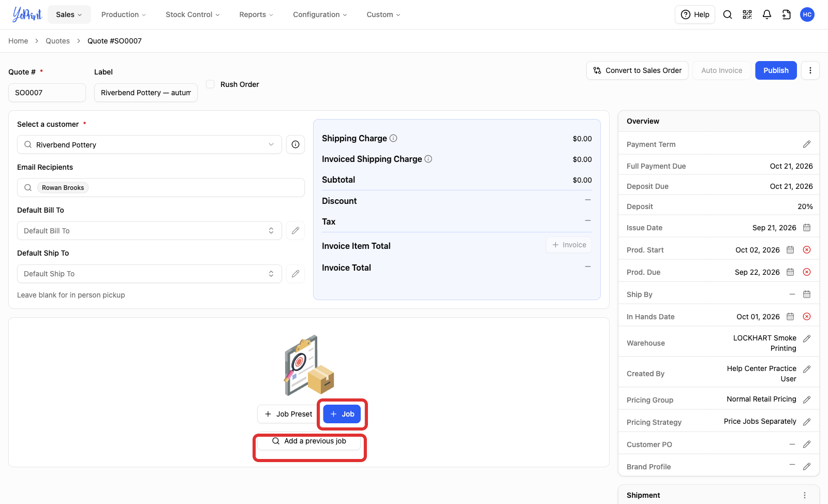The height and width of the screenshot is (504, 828).
Task: Enable the Rush Order checkbox
Action: click(x=210, y=84)
